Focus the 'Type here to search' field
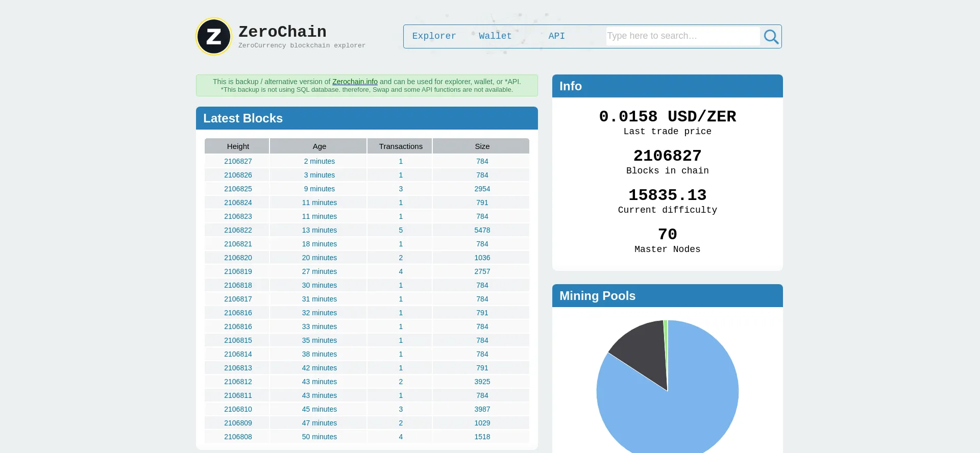 [x=683, y=36]
